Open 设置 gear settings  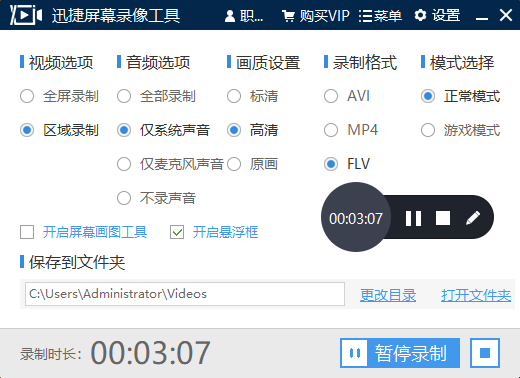tap(437, 15)
